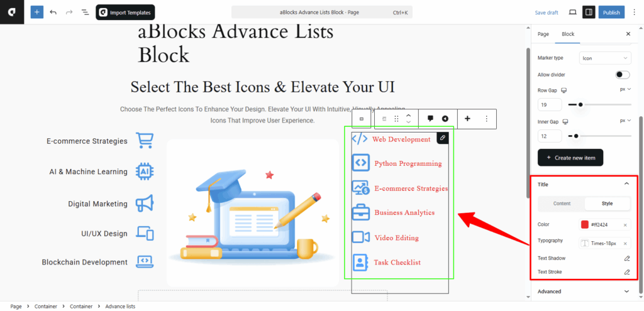Viewport: 644px width, 311px height.
Task: Click the aBlocks logo in top-left corner
Action: 12,12
